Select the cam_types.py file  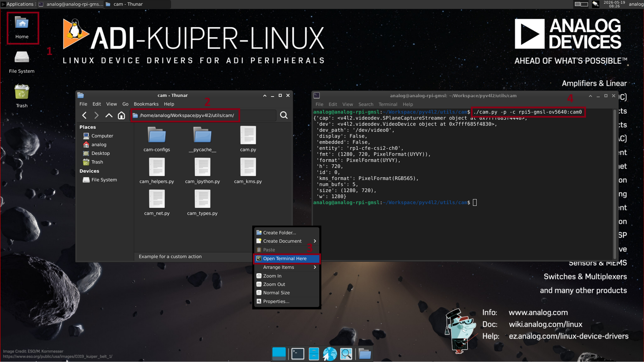coord(202,203)
